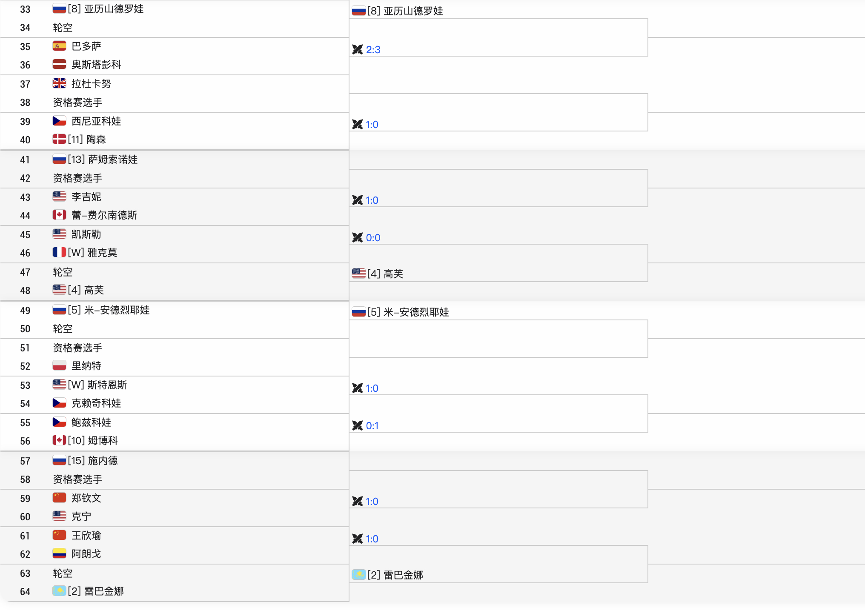The image size is (865, 616).
Task: Open the 0:0 head-to-head score link
Action: coord(373,238)
